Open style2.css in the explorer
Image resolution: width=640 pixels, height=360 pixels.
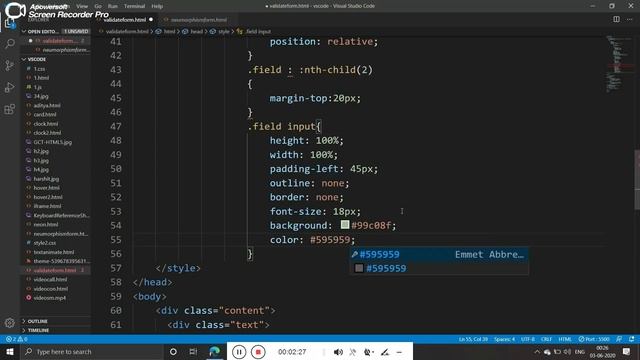click(x=45, y=243)
